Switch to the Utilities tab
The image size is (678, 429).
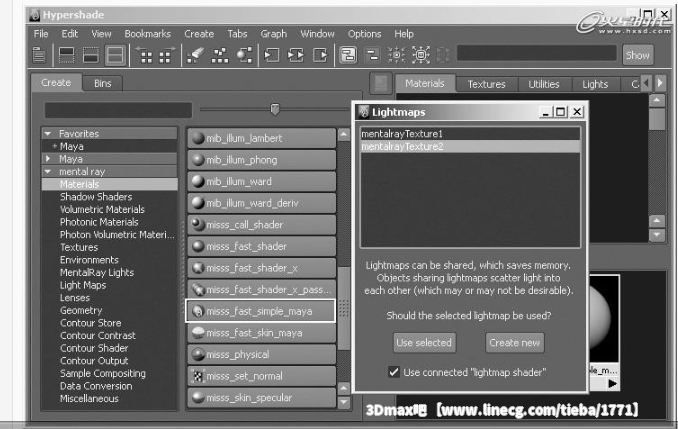tap(544, 84)
